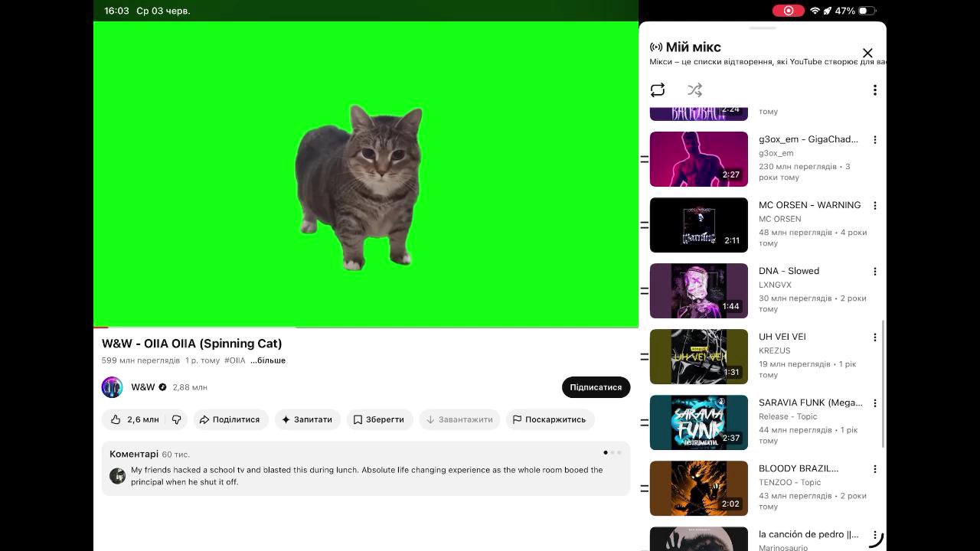Tap the spinning cat video player
Image resolution: width=980 pixels, height=551 pixels.
pos(366,174)
